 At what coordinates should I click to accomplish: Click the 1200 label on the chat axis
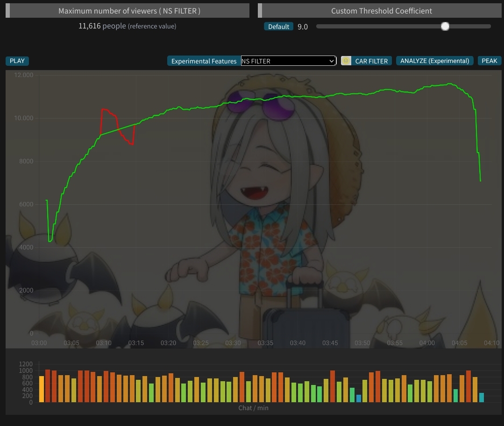[26, 364]
